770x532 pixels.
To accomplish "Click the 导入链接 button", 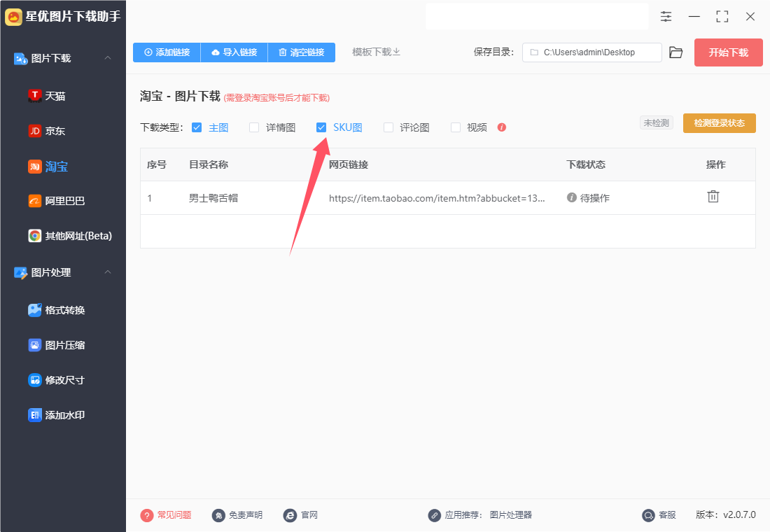I will coord(234,52).
